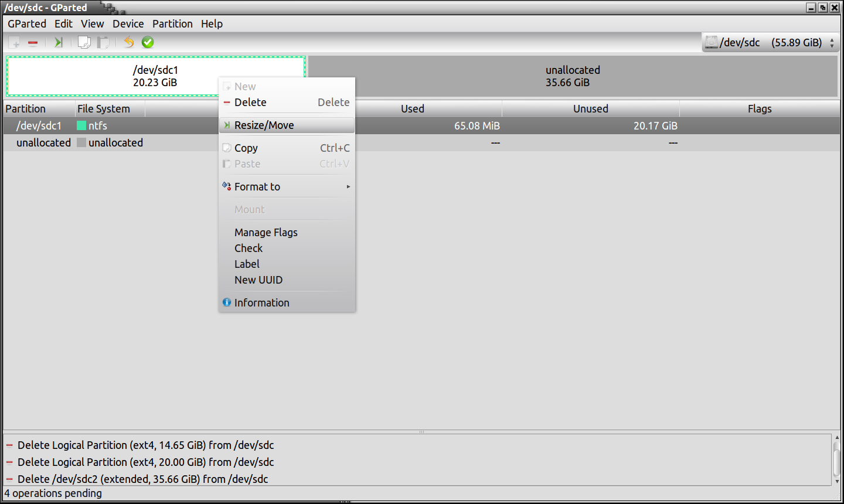Click the Unused column header
This screenshot has width=844, height=504.
590,109
